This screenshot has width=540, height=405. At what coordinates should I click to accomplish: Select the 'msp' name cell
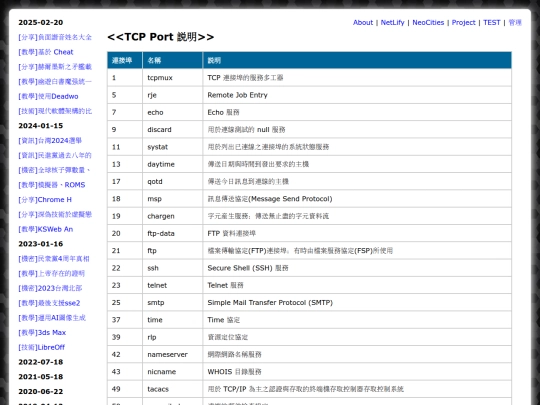tap(173, 199)
